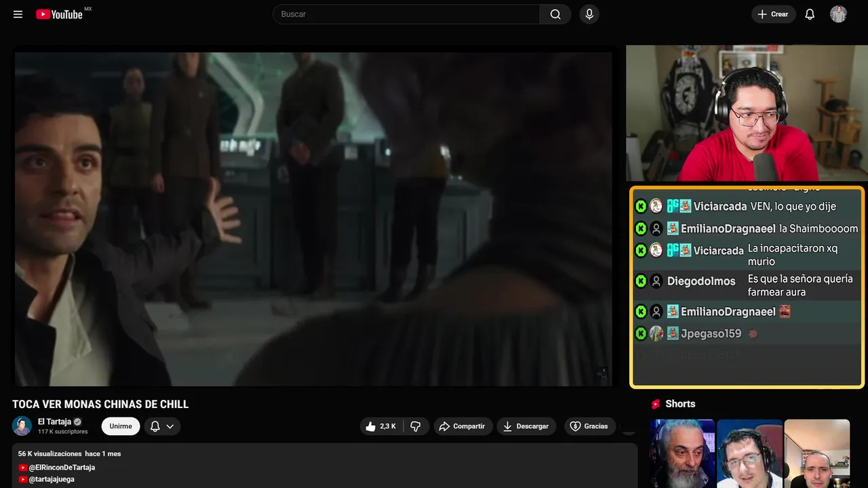Click the expand icon at video corner
The height and width of the screenshot is (488, 868).
(x=601, y=373)
